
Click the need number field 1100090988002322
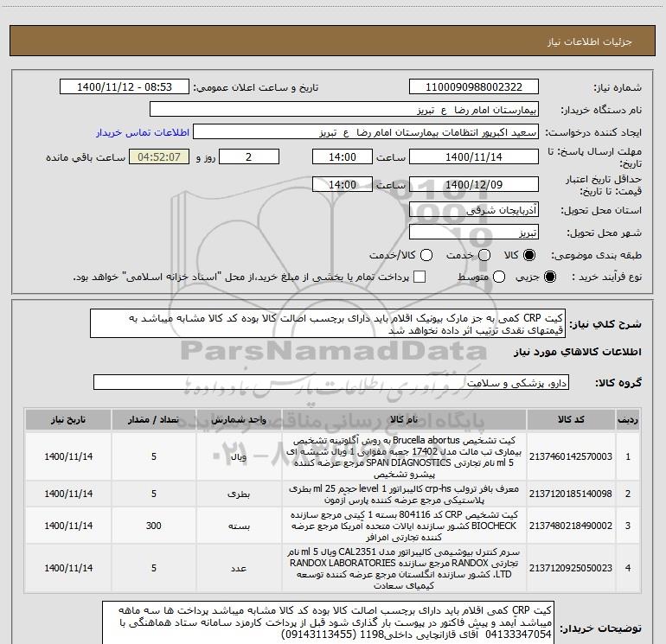click(x=474, y=86)
